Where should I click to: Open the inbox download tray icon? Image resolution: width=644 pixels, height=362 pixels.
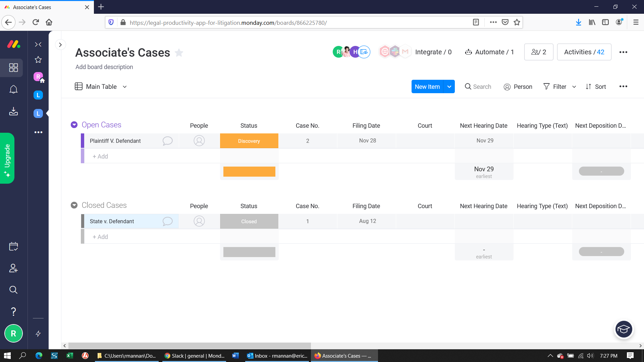tap(13, 111)
